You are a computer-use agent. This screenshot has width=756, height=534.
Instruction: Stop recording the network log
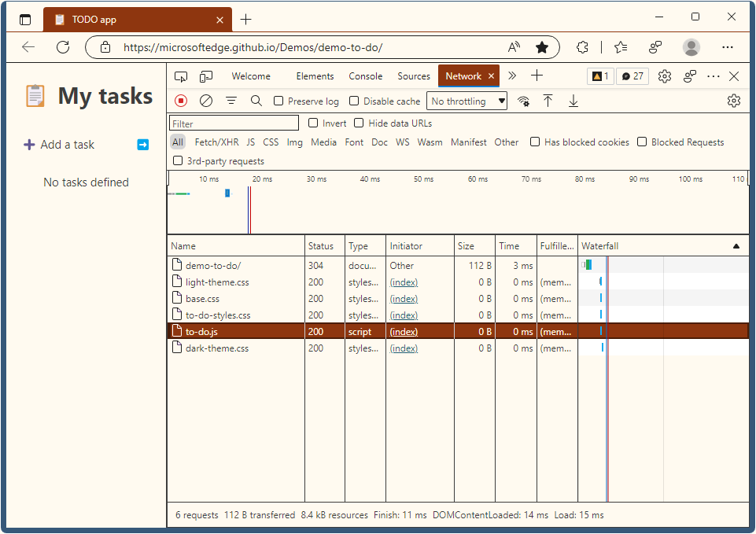pos(181,101)
